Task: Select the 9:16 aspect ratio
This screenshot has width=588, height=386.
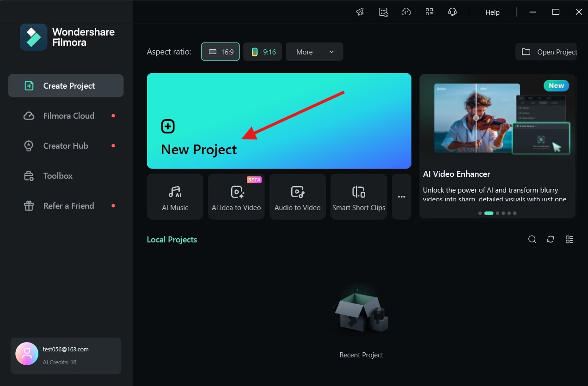Action: coord(263,52)
